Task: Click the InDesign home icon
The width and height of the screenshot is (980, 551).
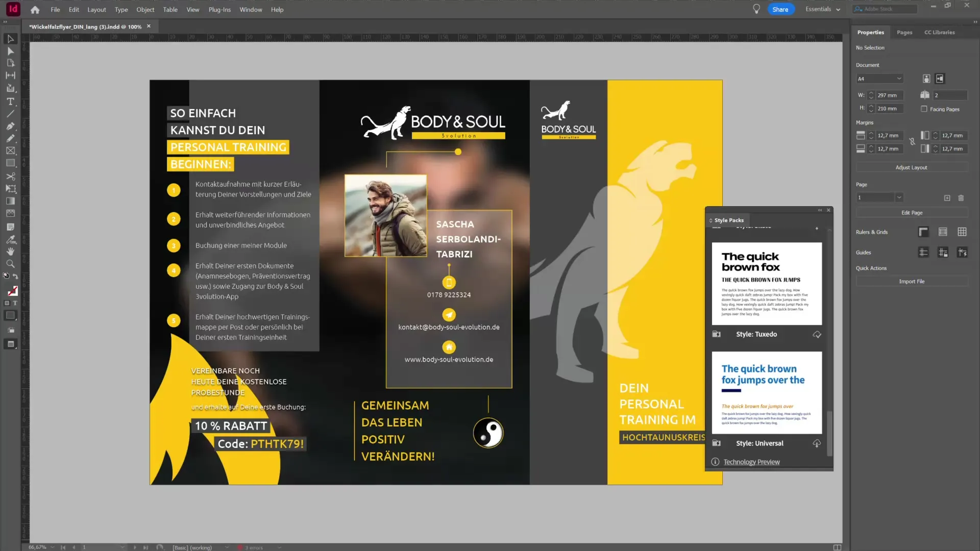Action: [x=35, y=10]
